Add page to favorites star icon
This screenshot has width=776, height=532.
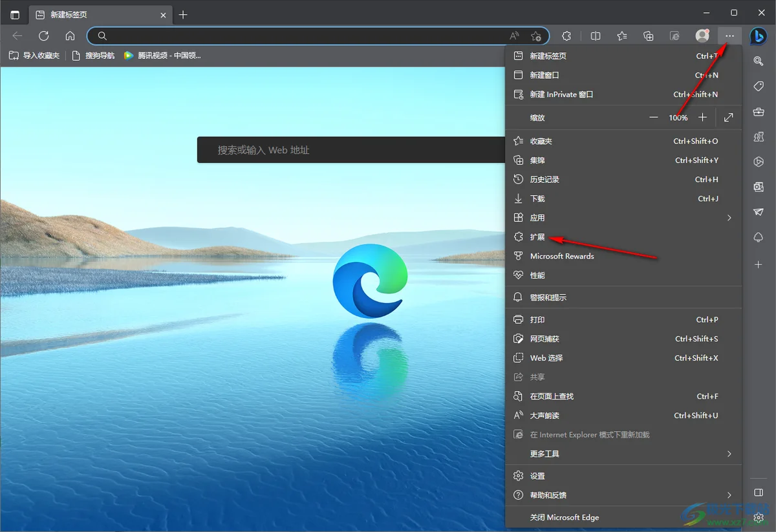pyautogui.click(x=535, y=36)
